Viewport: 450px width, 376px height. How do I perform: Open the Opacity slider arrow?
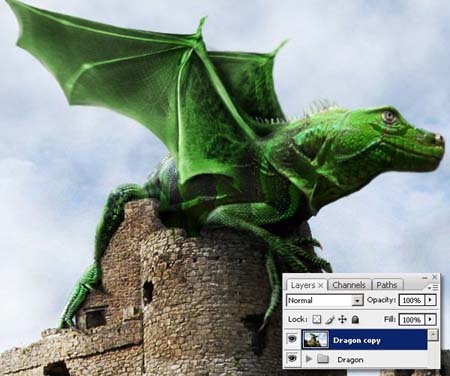coord(430,300)
